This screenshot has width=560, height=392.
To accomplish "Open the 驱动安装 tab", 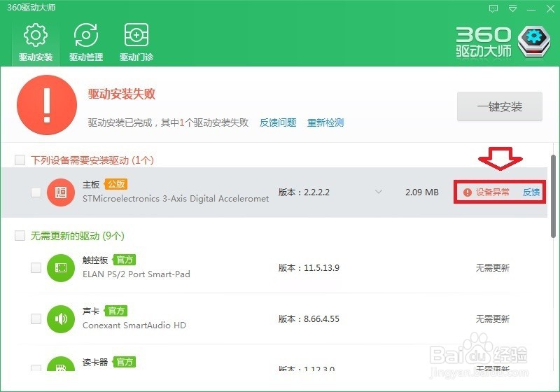I will point(36,42).
